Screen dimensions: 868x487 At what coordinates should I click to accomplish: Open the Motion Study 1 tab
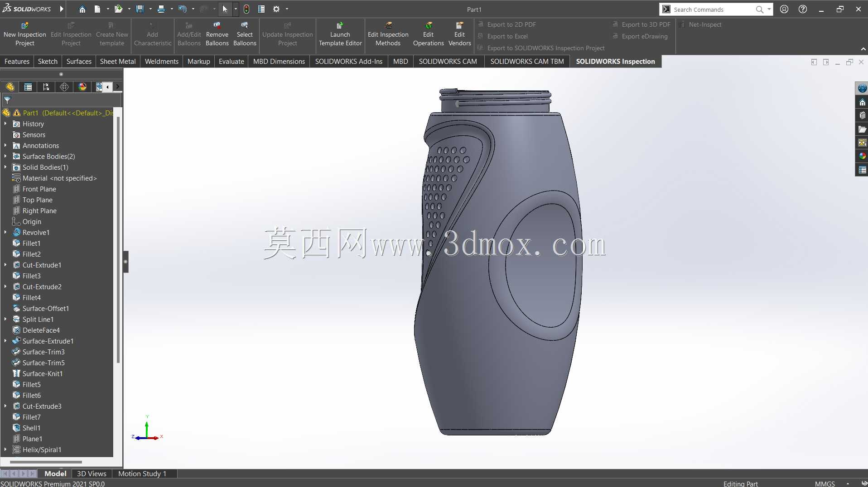(142, 473)
